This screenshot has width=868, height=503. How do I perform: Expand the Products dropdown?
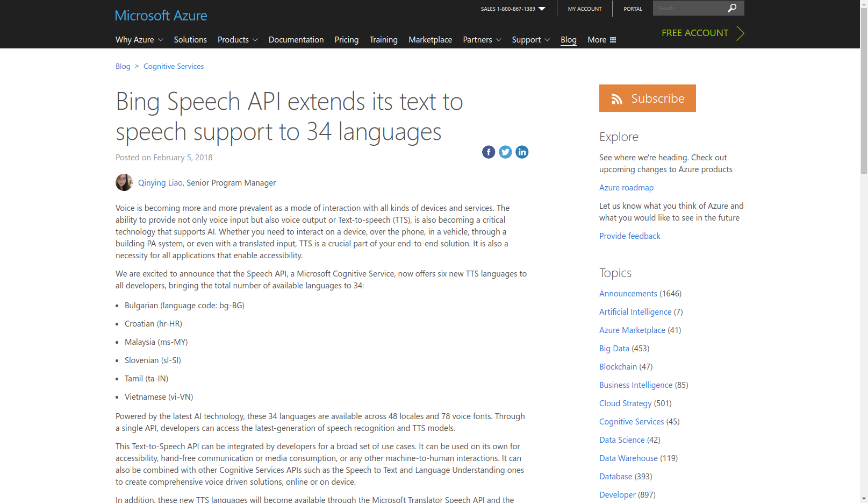point(238,40)
